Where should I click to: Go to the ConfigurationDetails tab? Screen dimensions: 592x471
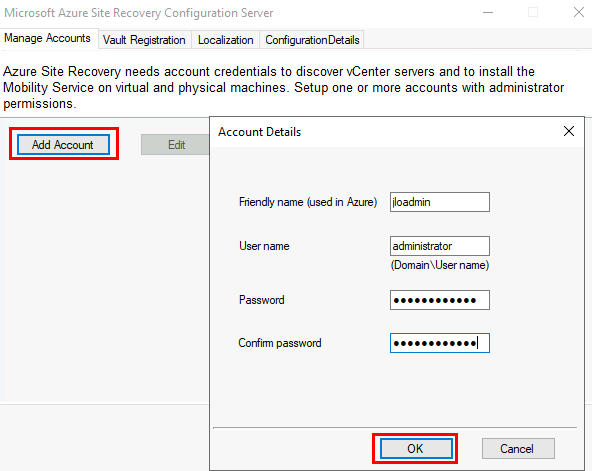tap(312, 40)
